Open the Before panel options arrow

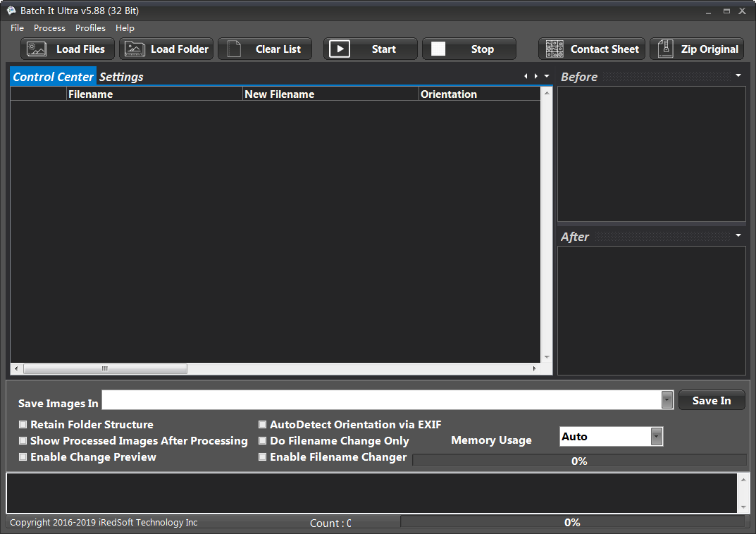(x=738, y=75)
